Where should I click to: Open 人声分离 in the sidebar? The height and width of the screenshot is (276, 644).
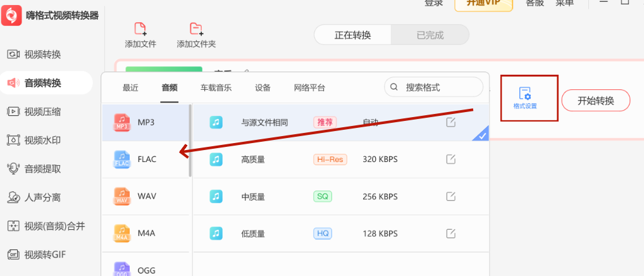(34, 198)
